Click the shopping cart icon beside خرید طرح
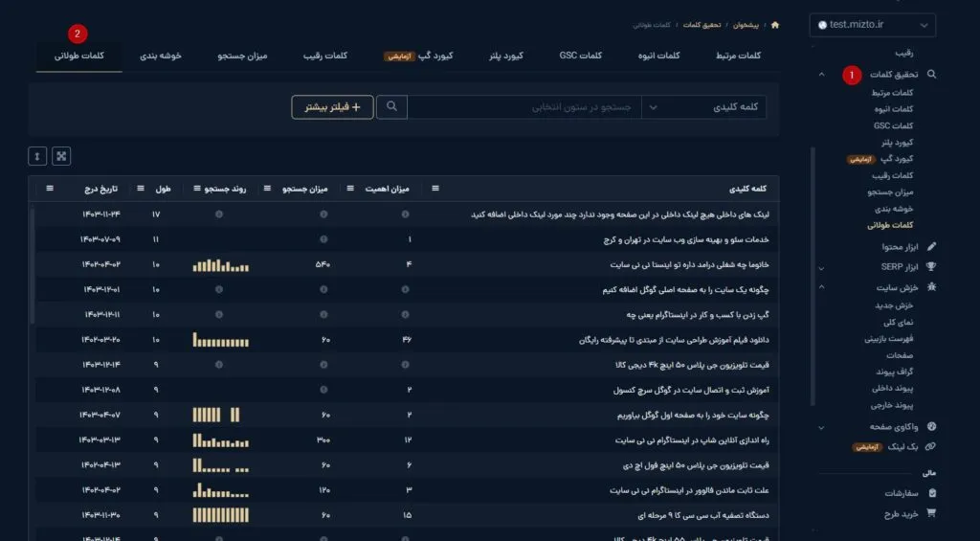Image resolution: width=980 pixels, height=541 pixels. pyautogui.click(x=931, y=513)
